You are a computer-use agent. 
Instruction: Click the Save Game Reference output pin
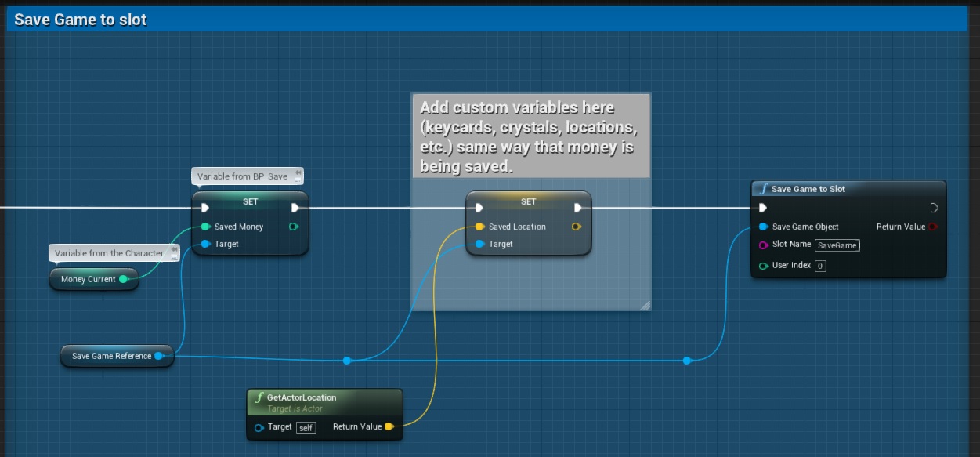159,356
